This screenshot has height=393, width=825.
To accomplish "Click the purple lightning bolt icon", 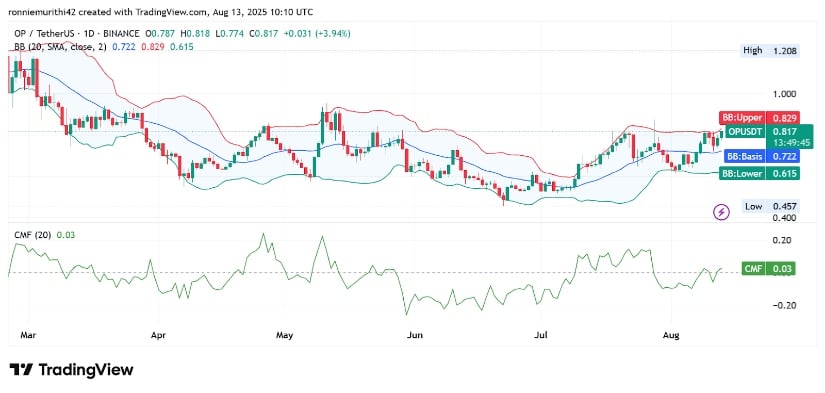I will click(x=721, y=212).
